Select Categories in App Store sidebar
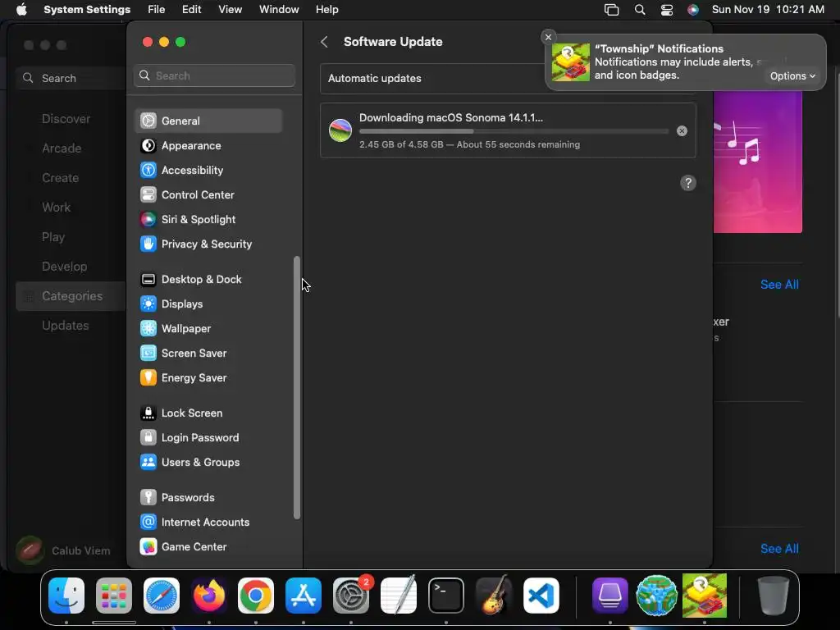This screenshot has width=840, height=630. (x=71, y=296)
